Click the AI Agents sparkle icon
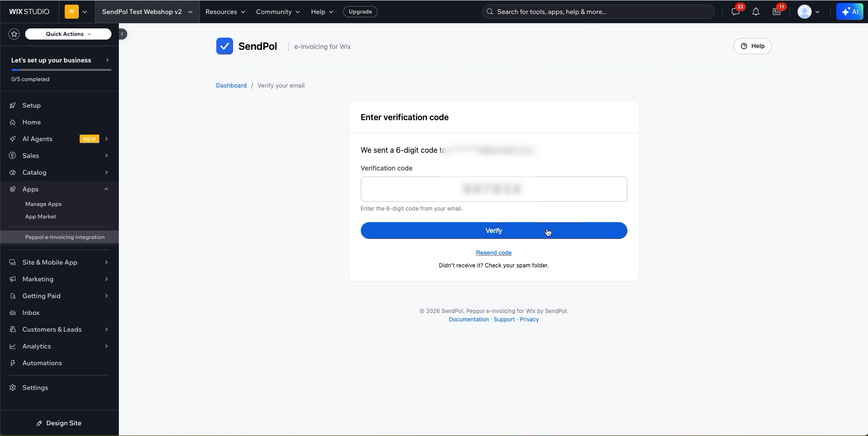The width and height of the screenshot is (868, 436). pyautogui.click(x=13, y=139)
